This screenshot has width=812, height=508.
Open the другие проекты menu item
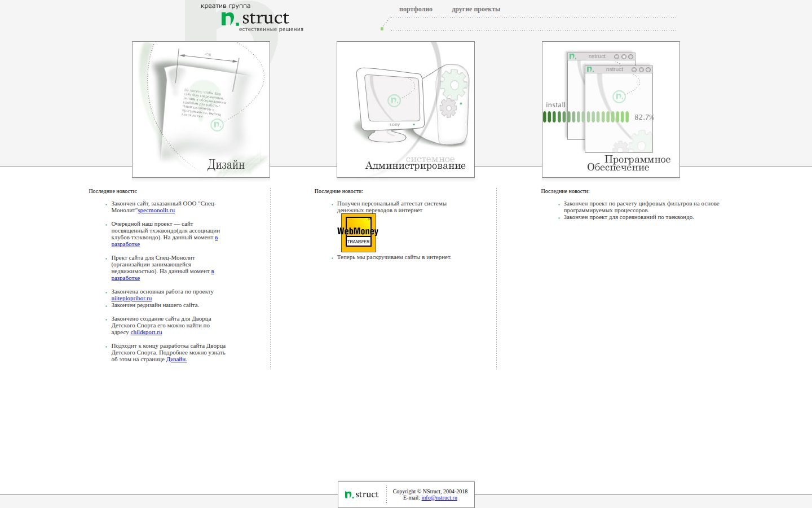(476, 9)
